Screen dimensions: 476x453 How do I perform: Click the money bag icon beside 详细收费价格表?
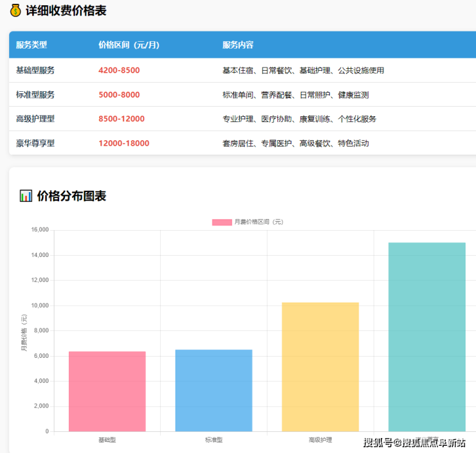tap(15, 11)
